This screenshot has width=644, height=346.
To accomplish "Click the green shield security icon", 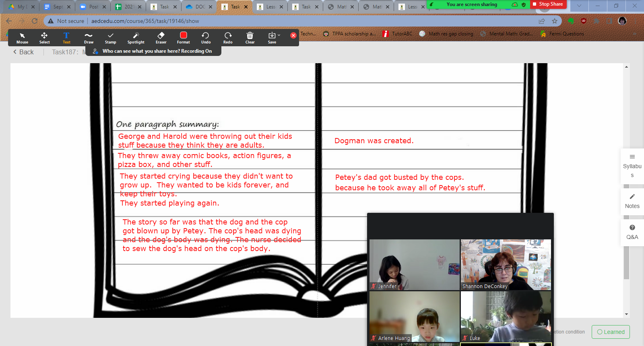I will point(524,4).
